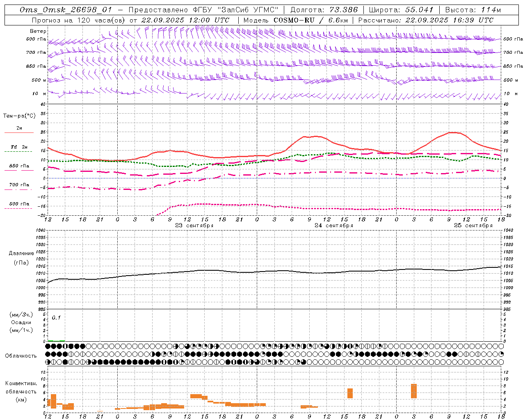Viewport: 525px width, 420px height.
Task: Select the 'Высота: 114м' elevation text
Action: (473, 10)
